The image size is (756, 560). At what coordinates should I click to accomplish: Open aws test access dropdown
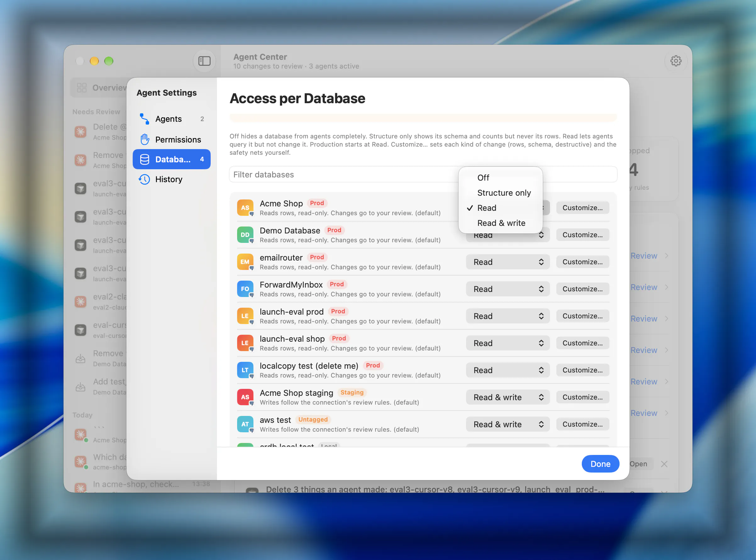508,424
